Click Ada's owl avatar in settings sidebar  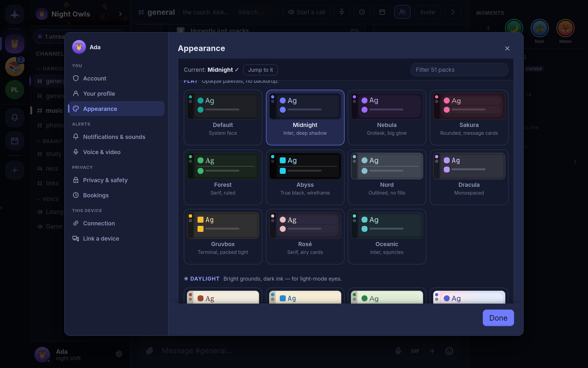coord(79,47)
